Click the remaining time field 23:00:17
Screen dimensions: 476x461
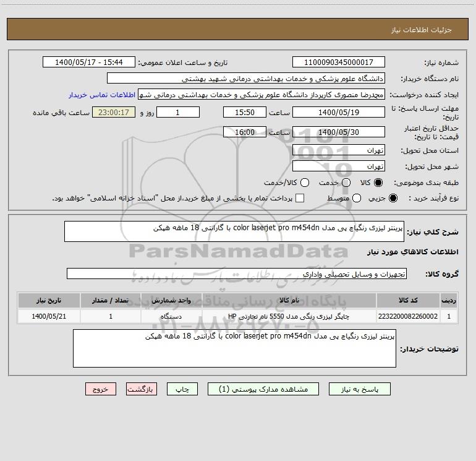tap(114, 112)
